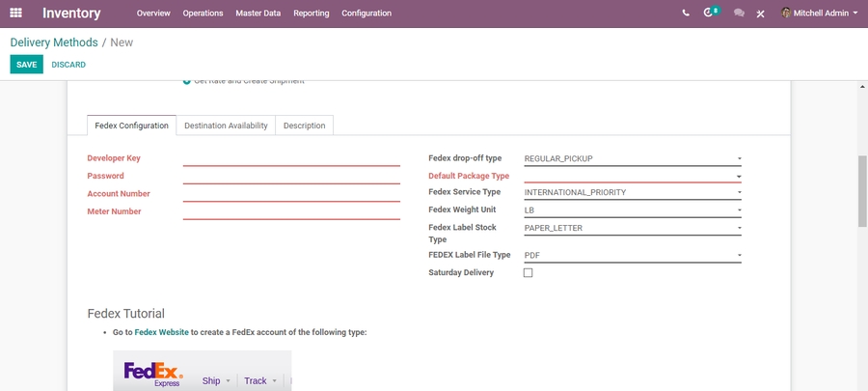This screenshot has width=868, height=391.
Task: Click the FedEx Express logo image
Action: click(152, 374)
